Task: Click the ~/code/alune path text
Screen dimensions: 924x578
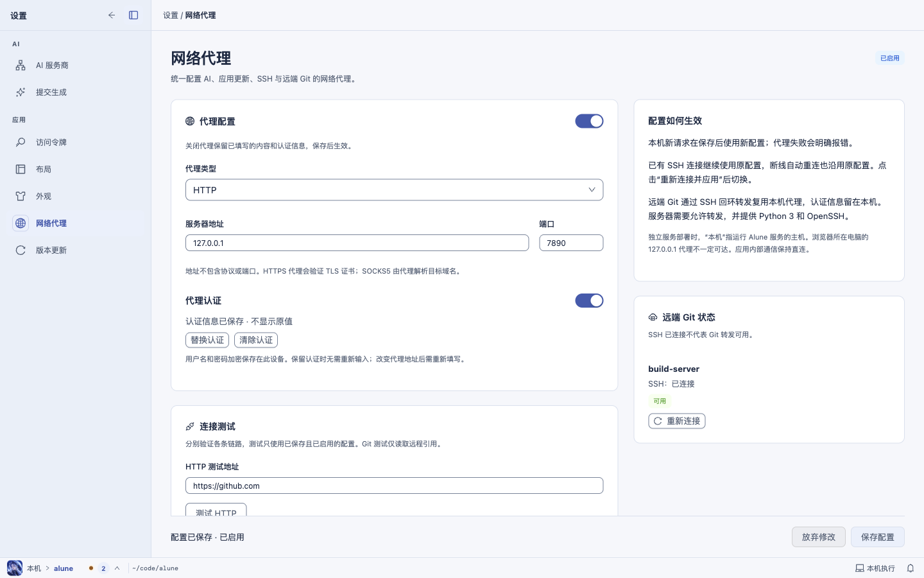Action: tap(155, 568)
